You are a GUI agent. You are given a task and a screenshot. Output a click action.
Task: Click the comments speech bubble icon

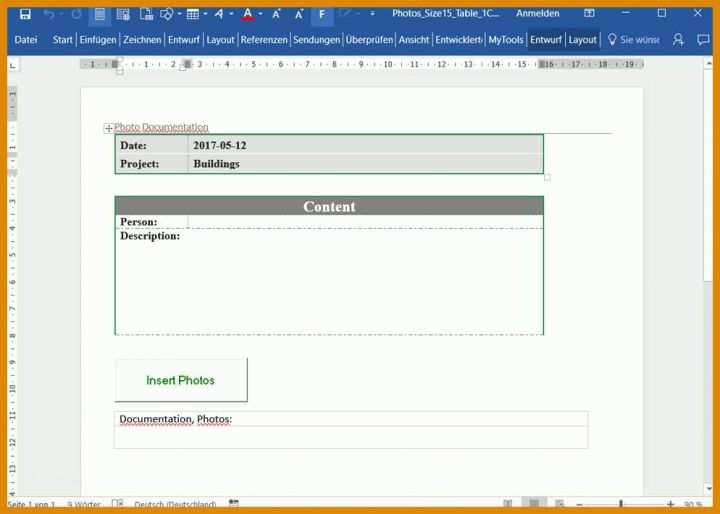(x=703, y=40)
